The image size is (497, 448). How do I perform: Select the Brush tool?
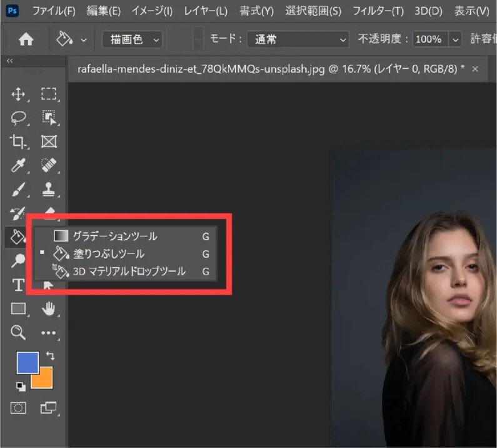(18, 189)
